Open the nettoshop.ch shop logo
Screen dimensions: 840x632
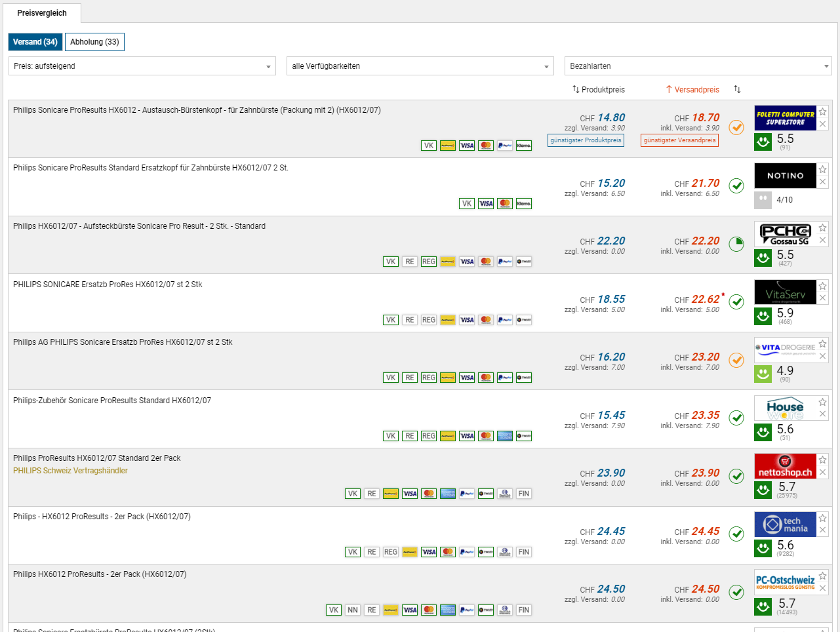(785, 466)
